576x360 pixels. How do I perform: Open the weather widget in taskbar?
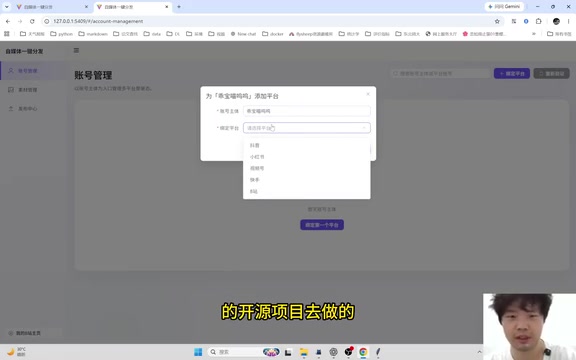point(17,352)
